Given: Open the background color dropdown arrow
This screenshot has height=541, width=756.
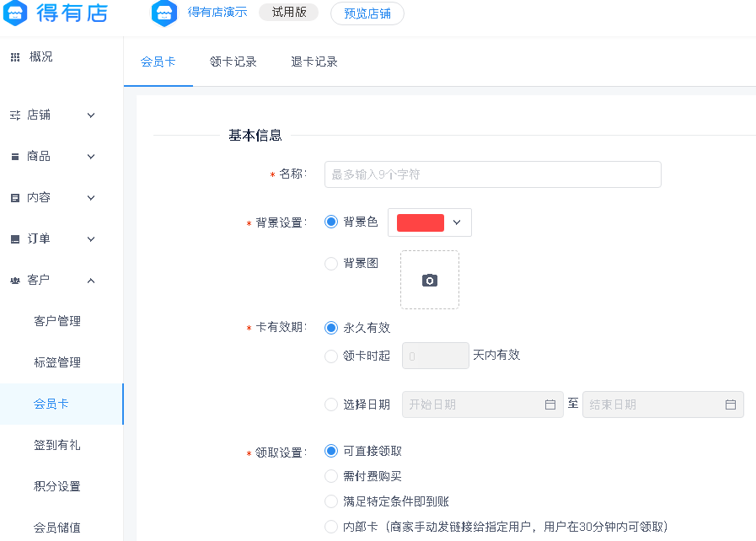Looking at the screenshot, I should pyautogui.click(x=457, y=222).
